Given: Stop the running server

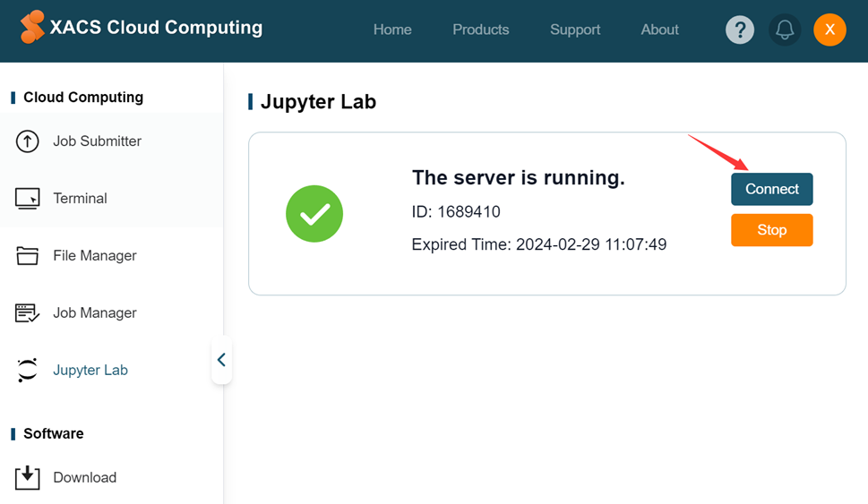Looking at the screenshot, I should [771, 230].
